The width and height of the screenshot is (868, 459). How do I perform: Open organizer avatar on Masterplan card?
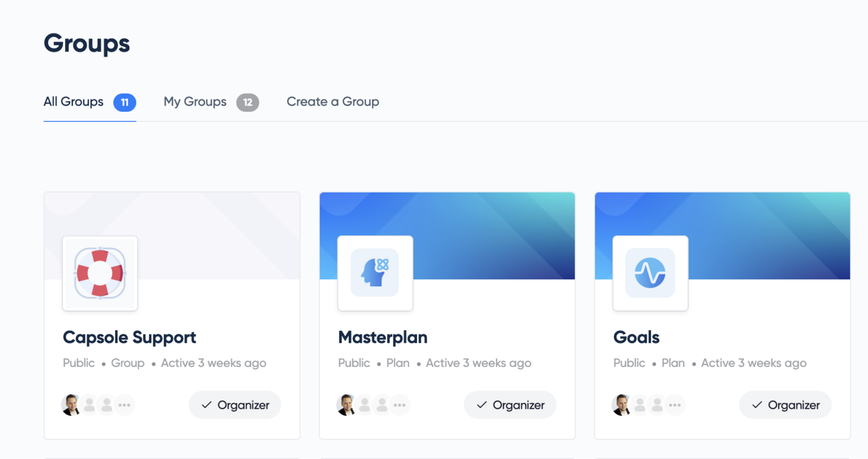pyautogui.click(x=346, y=405)
